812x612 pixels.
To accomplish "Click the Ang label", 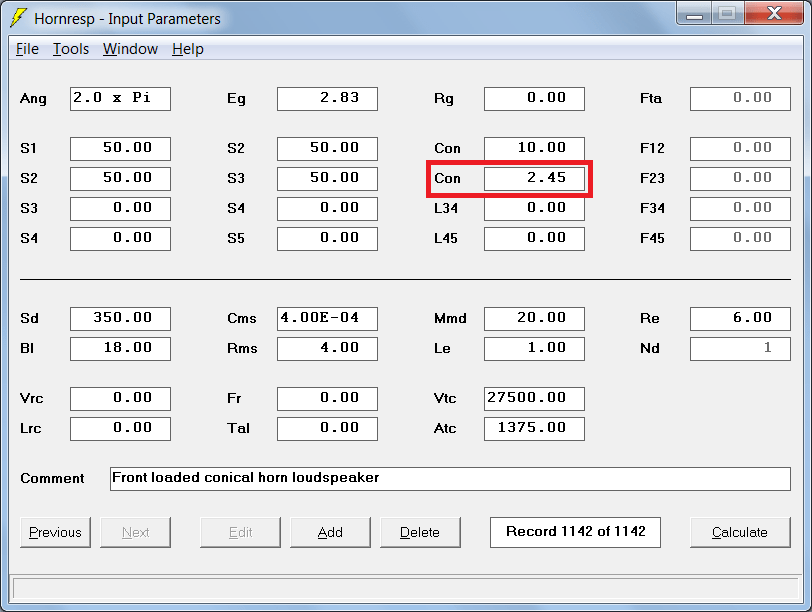I will pos(33,99).
